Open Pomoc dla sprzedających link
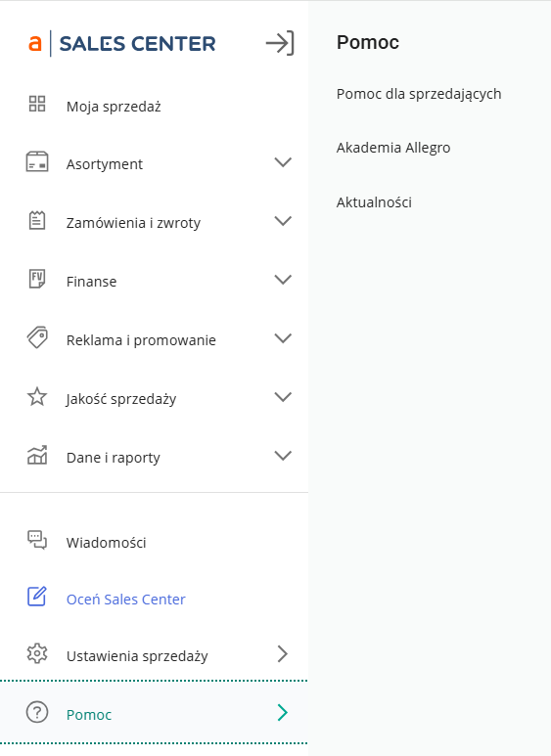This screenshot has height=756, width=551. pos(419,94)
